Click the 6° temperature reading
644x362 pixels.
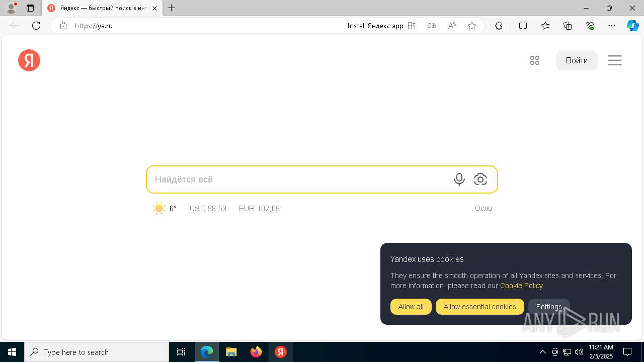click(x=173, y=208)
